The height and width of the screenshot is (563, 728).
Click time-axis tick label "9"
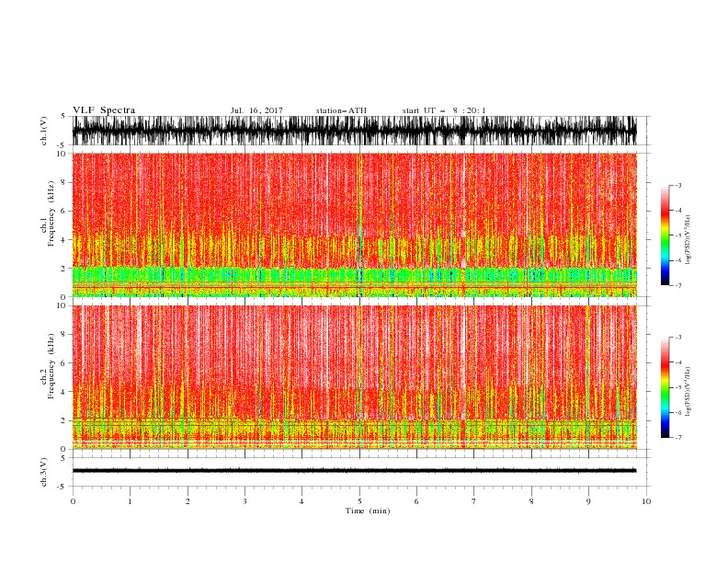(x=588, y=501)
